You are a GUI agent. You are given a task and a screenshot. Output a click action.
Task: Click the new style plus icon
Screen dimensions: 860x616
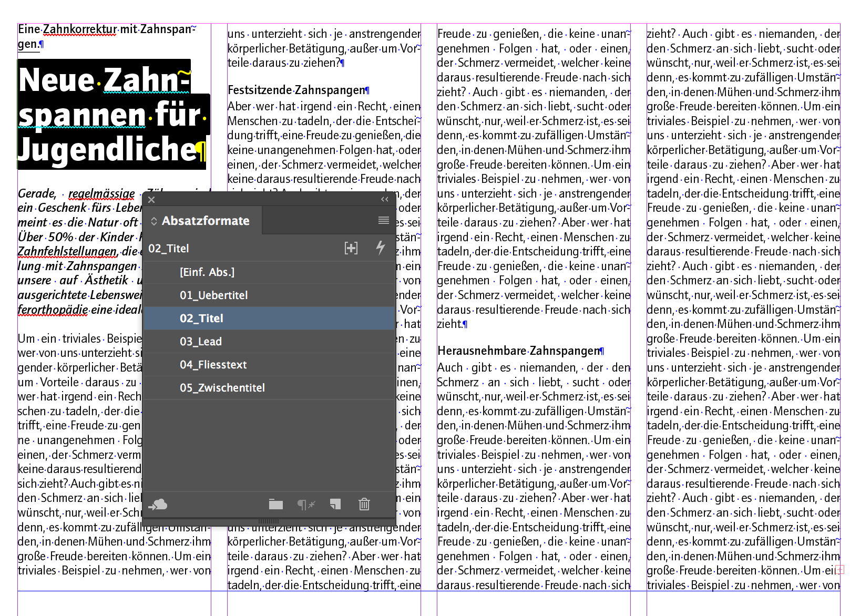click(x=351, y=248)
